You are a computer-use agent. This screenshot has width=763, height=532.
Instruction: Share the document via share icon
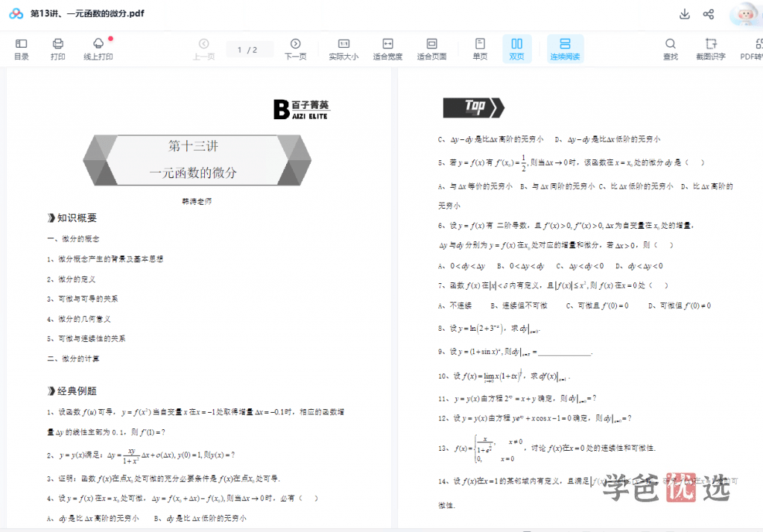click(709, 14)
